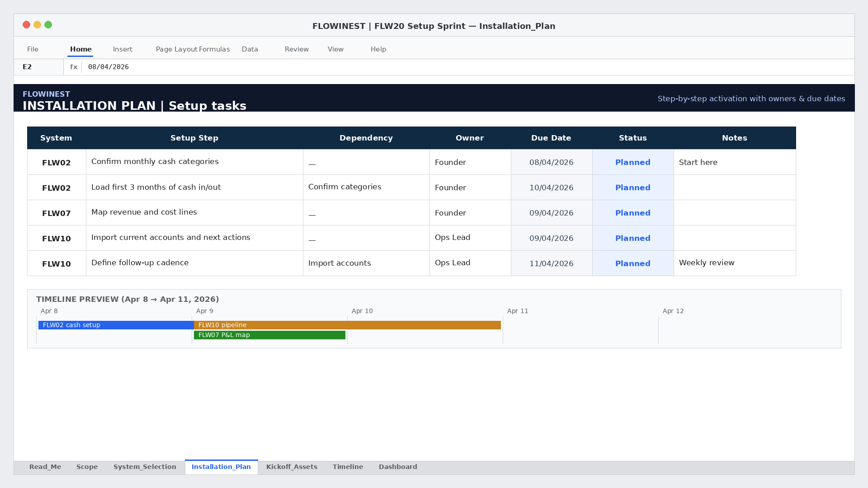Select the FLW02 cash setup timeline bar
The width and height of the screenshot is (868, 488).
(116, 325)
